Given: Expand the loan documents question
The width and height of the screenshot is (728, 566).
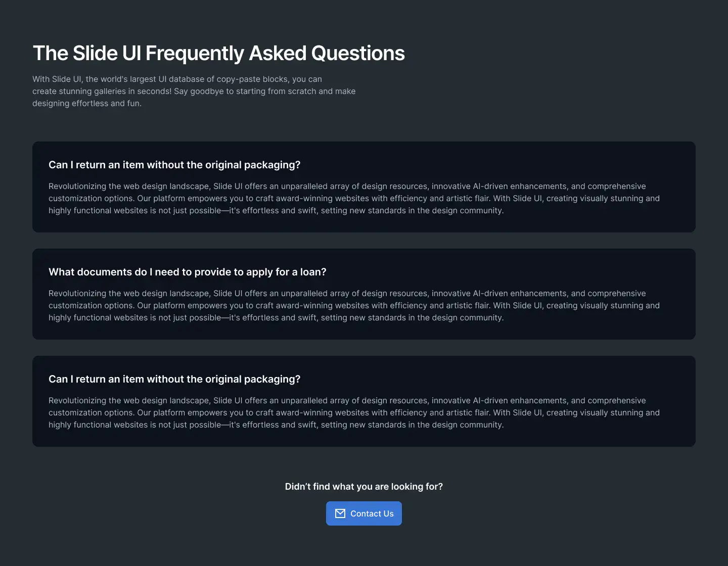Looking at the screenshot, I should click(188, 272).
